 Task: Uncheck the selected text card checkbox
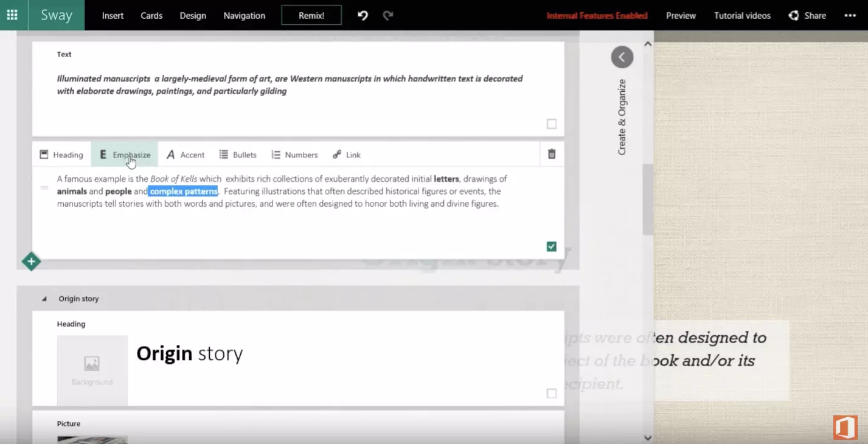(552, 246)
